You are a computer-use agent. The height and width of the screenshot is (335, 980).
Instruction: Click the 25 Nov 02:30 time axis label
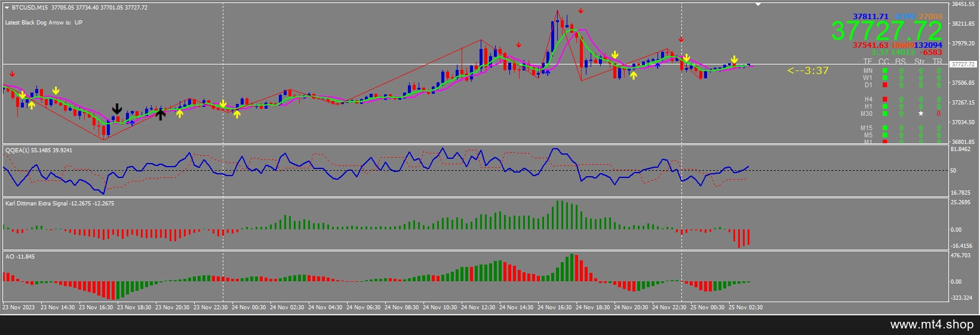745,308
